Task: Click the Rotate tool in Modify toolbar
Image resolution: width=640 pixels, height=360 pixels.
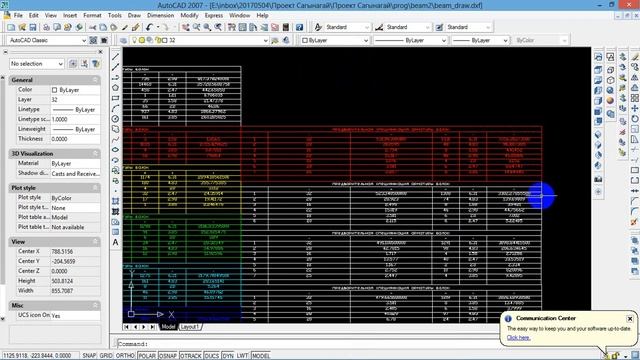Action: pyautogui.click(x=635, y=119)
